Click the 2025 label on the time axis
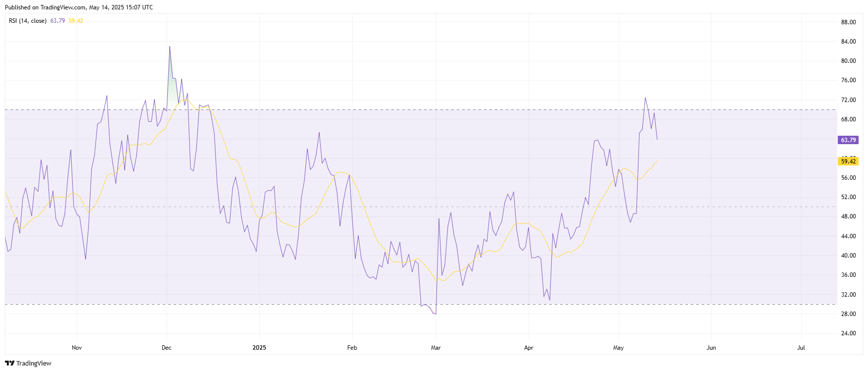Screen dimensions: 868x372 (x=259, y=348)
